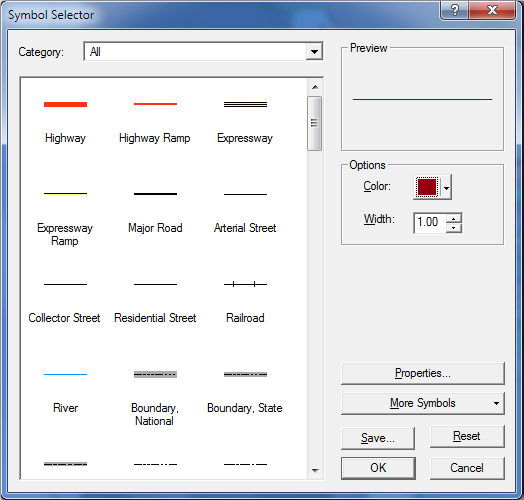Confirm with the OK button
The height and width of the screenshot is (500, 524).
click(378, 468)
